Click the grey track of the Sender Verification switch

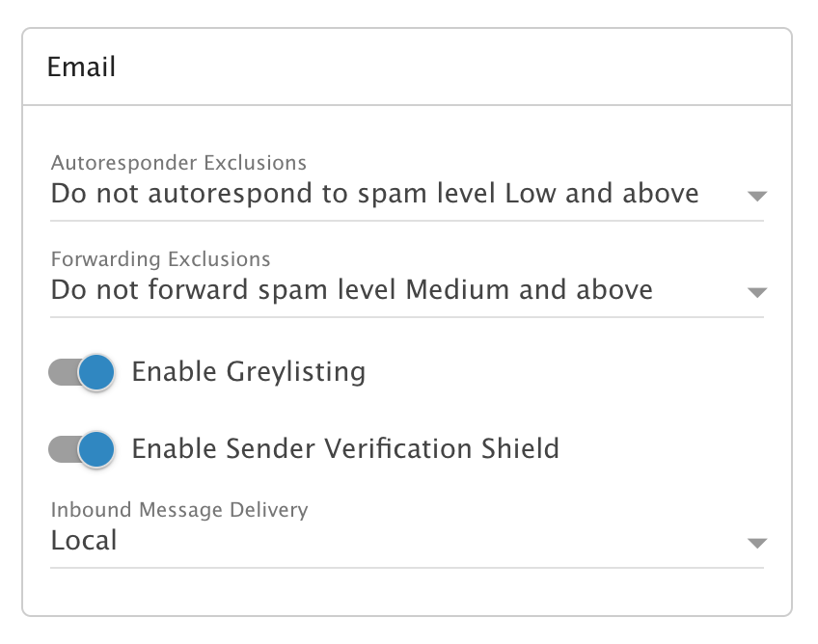pos(60,449)
